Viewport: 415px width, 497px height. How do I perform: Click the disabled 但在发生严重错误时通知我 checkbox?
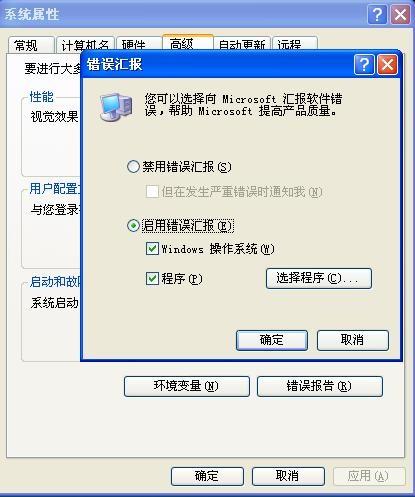tap(152, 192)
